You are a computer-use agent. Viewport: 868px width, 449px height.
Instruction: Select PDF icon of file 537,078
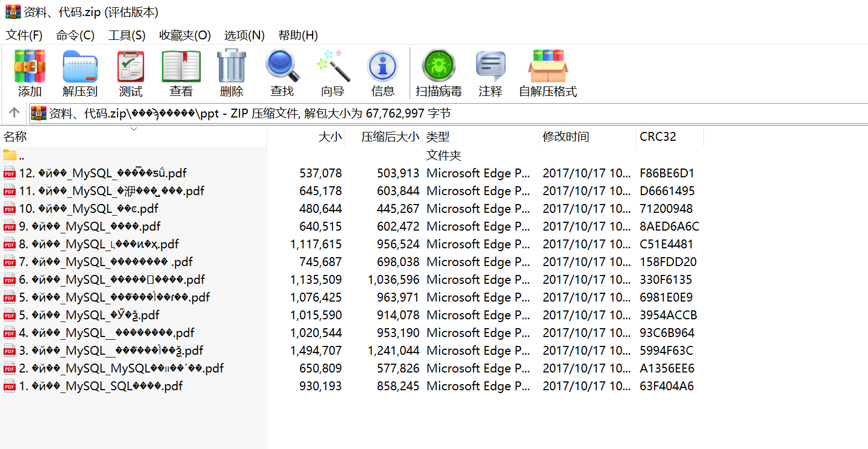click(9, 173)
